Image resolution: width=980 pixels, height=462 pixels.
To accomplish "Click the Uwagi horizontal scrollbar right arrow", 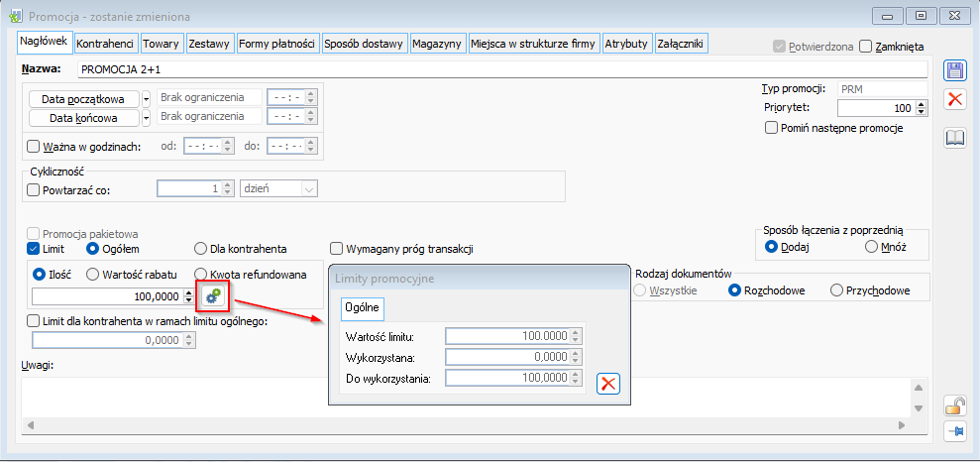I will click(902, 425).
